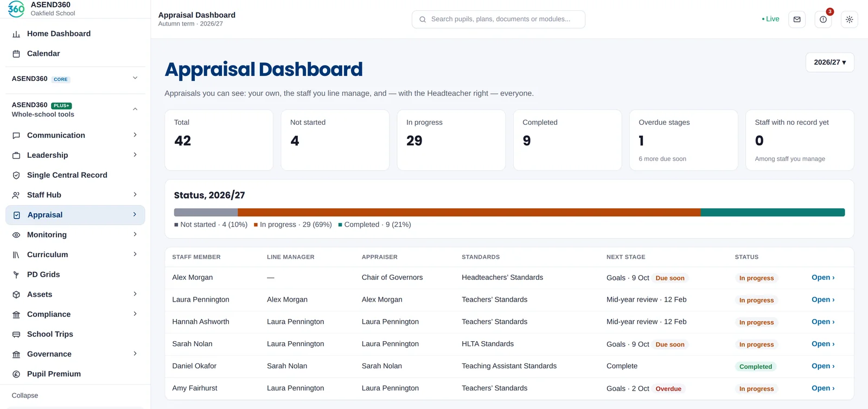The image size is (868, 409).
Task: Click the Compliance building icon
Action: pyautogui.click(x=16, y=315)
